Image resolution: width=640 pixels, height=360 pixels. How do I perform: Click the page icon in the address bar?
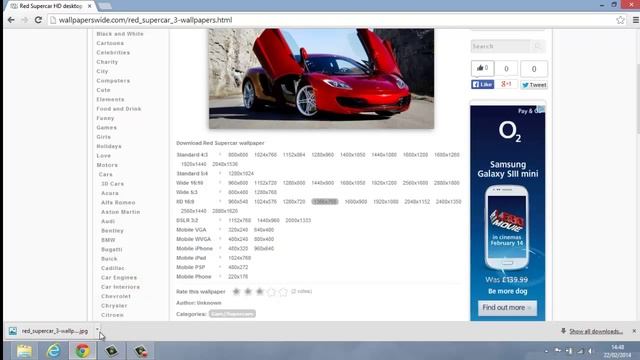tap(53, 20)
